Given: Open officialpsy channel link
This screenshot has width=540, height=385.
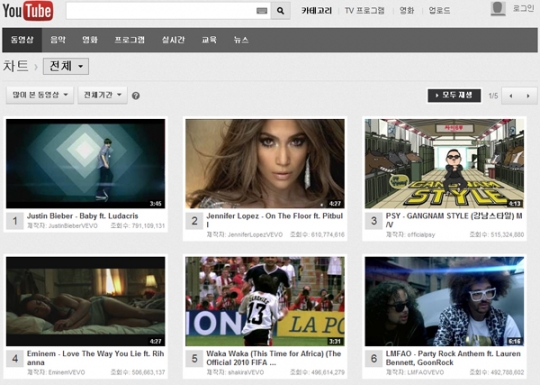Looking at the screenshot, I should click(421, 235).
